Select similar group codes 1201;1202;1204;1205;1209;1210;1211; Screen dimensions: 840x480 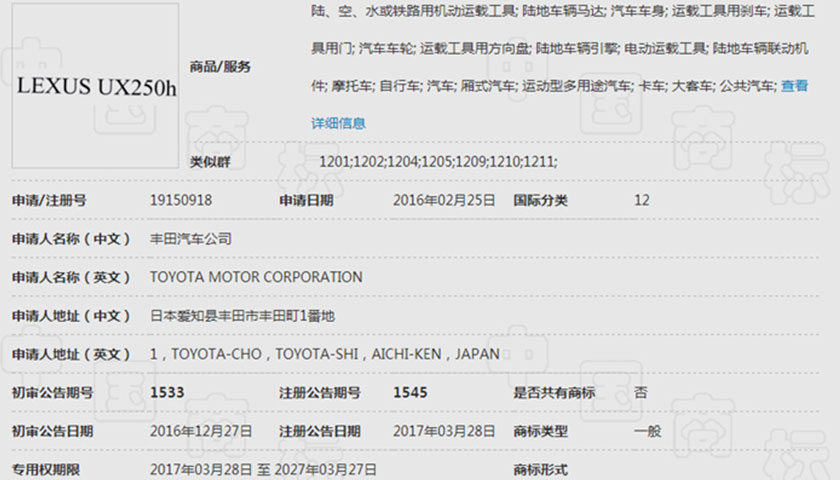click(x=438, y=161)
